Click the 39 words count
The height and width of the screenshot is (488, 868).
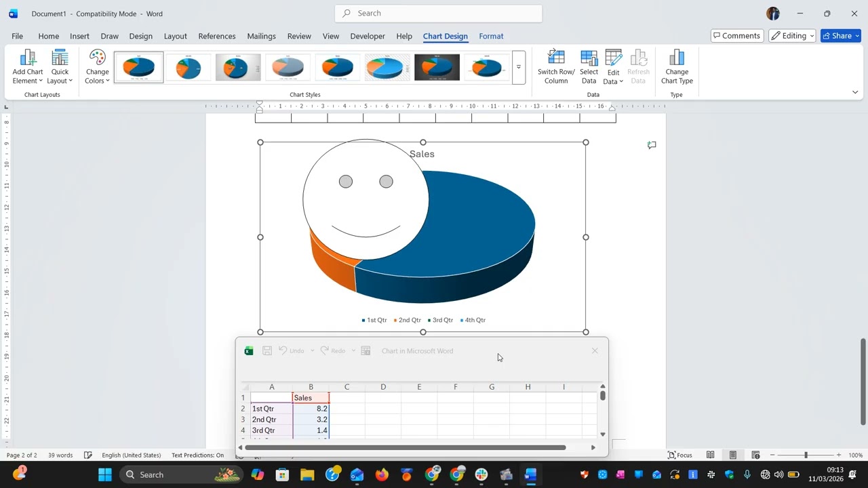60,455
